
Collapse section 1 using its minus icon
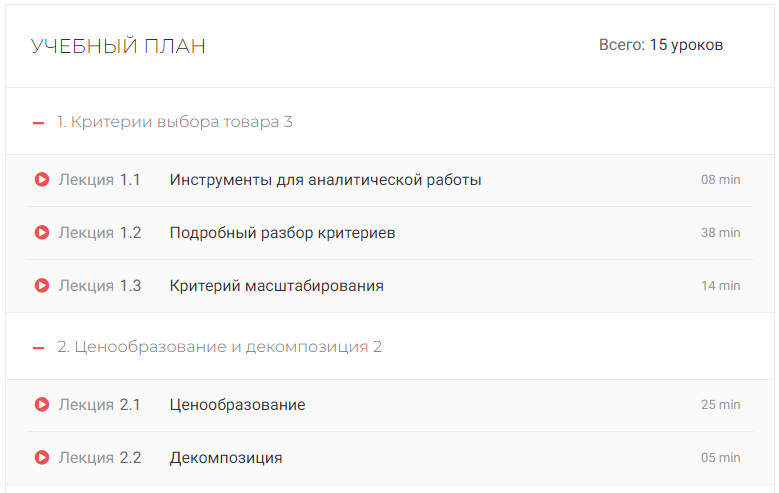tap(39, 123)
